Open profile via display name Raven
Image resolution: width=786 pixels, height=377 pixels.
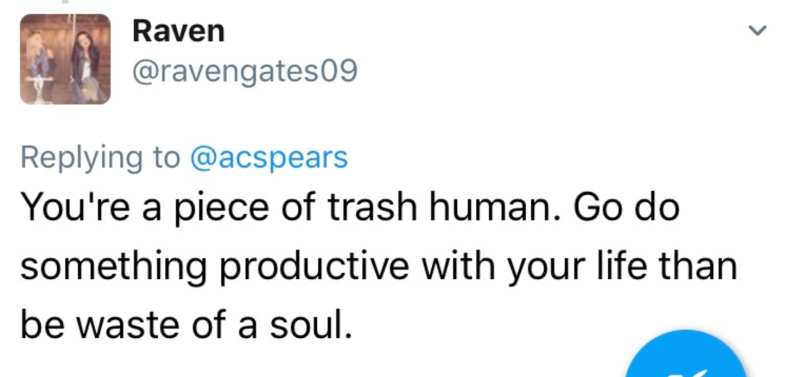pyautogui.click(x=178, y=32)
